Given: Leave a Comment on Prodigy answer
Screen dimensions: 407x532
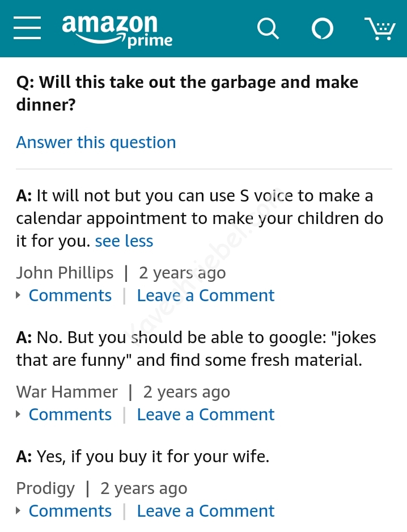Looking at the screenshot, I should tap(206, 511).
